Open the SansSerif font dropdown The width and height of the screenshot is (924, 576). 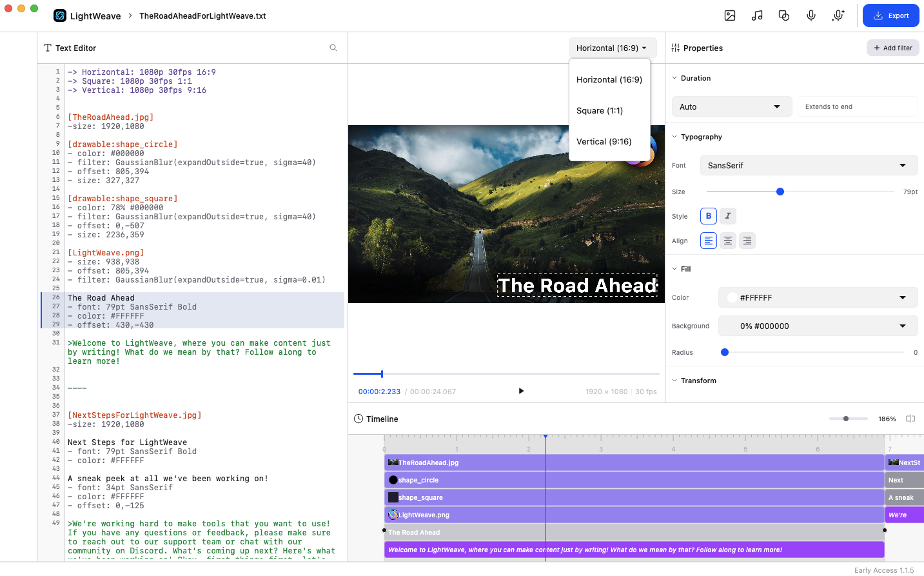pyautogui.click(x=809, y=165)
